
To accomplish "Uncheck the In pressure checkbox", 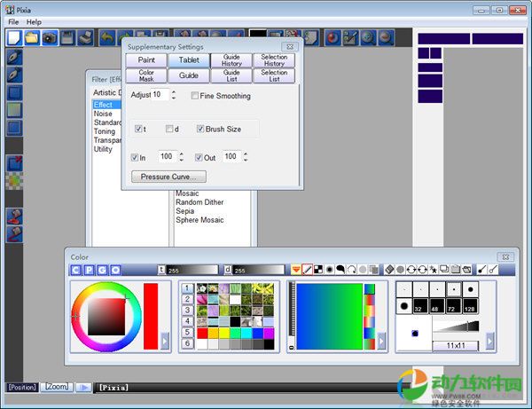I will (x=136, y=157).
